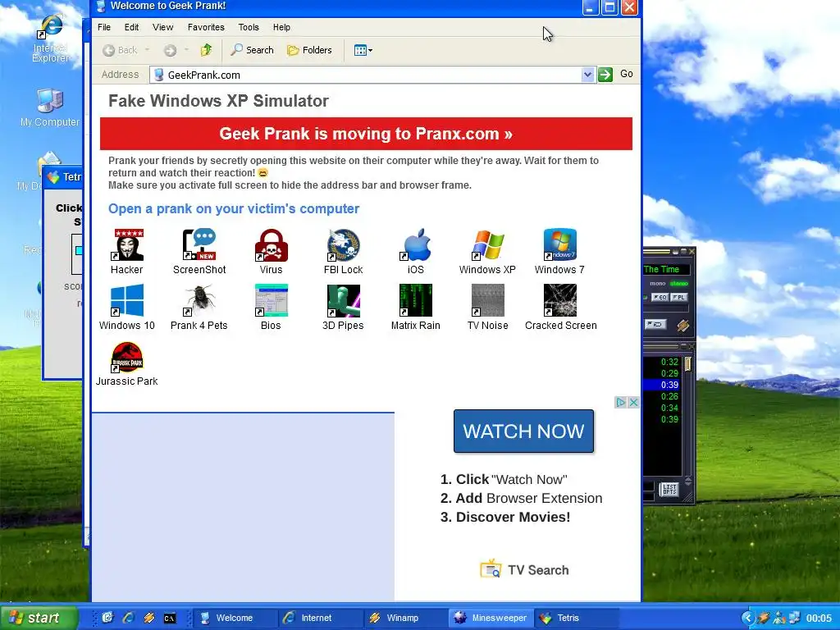Select the 0:26 playlist track in Winamp
This screenshot has width=840, height=630.
point(669,396)
